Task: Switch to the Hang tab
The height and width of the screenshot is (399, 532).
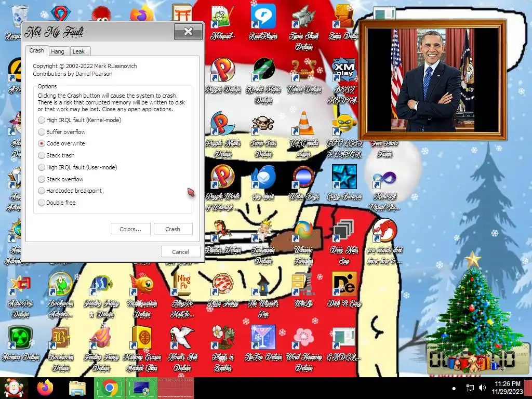Action: coord(59,51)
